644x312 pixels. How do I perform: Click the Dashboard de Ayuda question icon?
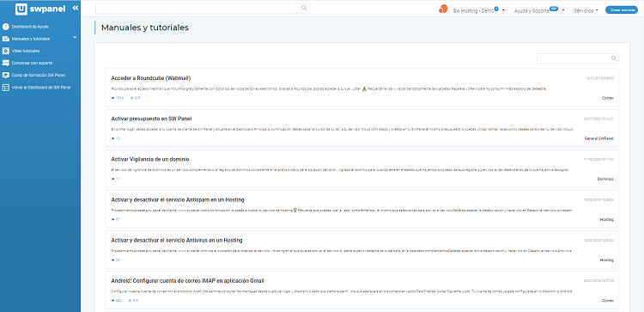6,27
